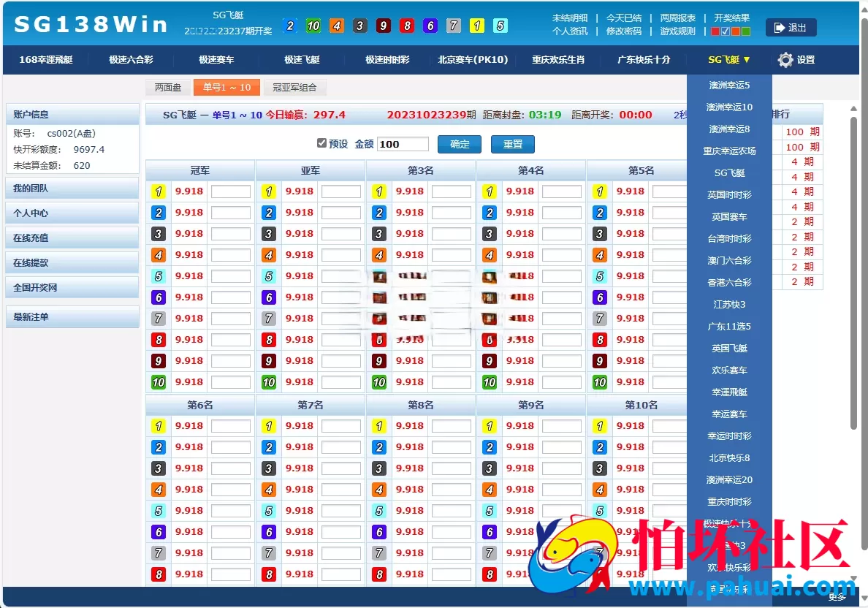Select number 1 icon in 第6名 column

point(159,426)
